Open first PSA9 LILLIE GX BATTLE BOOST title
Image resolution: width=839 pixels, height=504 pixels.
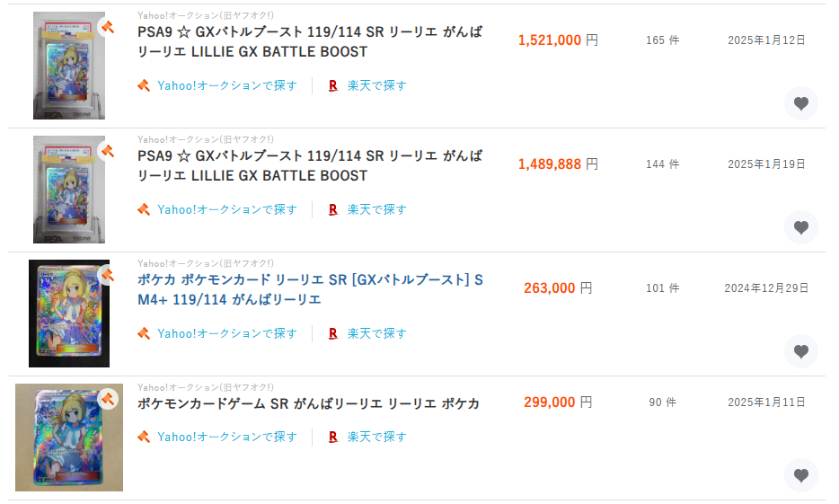[310, 42]
